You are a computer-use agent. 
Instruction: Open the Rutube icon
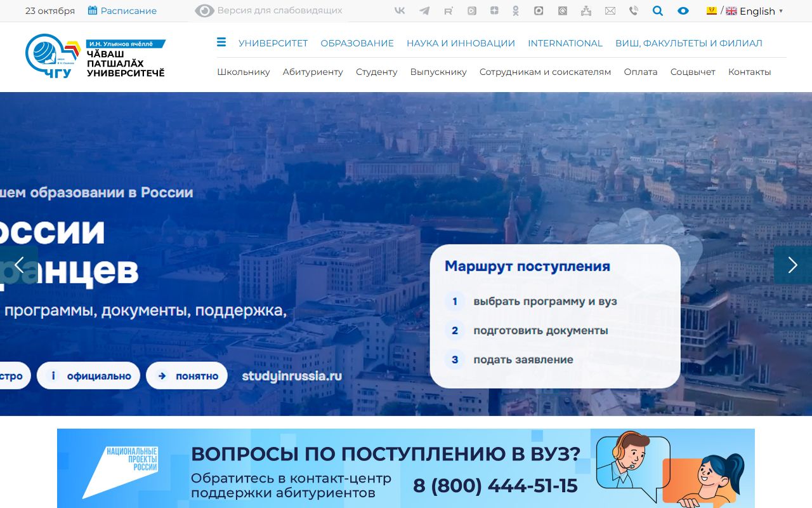click(x=449, y=11)
